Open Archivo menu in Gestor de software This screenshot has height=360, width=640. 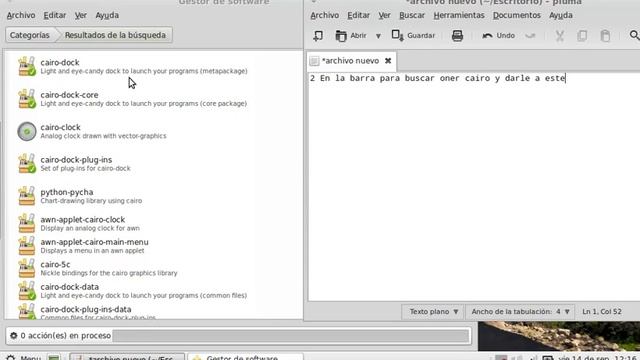21,15
